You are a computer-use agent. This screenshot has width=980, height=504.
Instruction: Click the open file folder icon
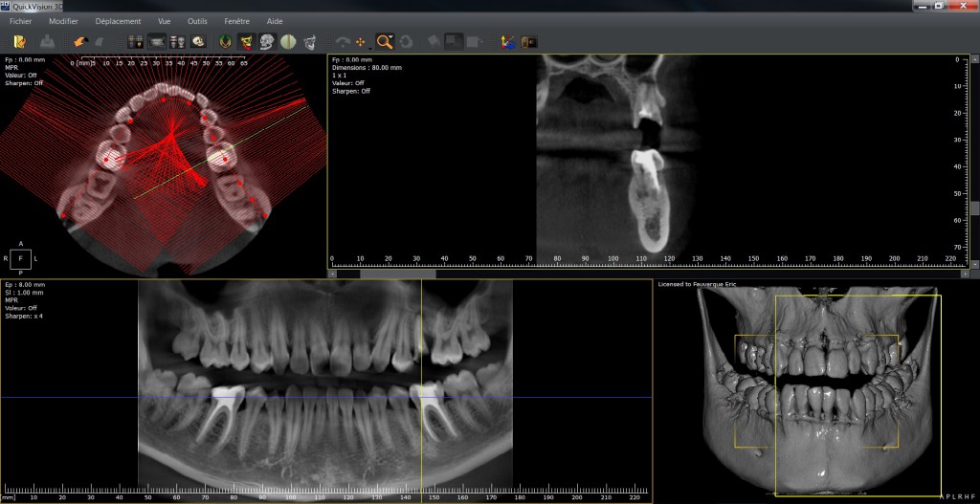click(x=20, y=41)
